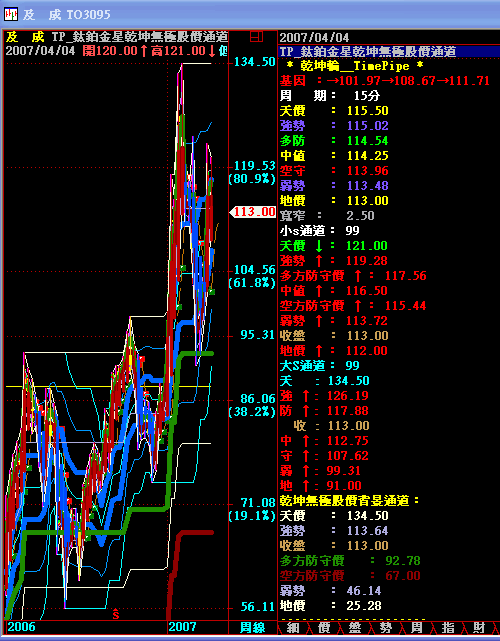Image resolution: width=500 pixels, height=641 pixels.
Task: Click the 大S通道 99 row
Action: 320,365
